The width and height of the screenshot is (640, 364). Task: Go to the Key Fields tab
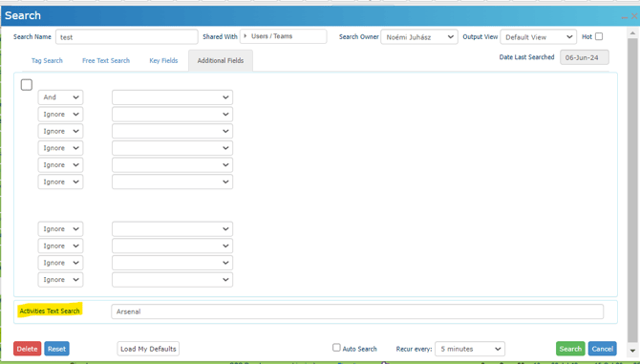(163, 60)
